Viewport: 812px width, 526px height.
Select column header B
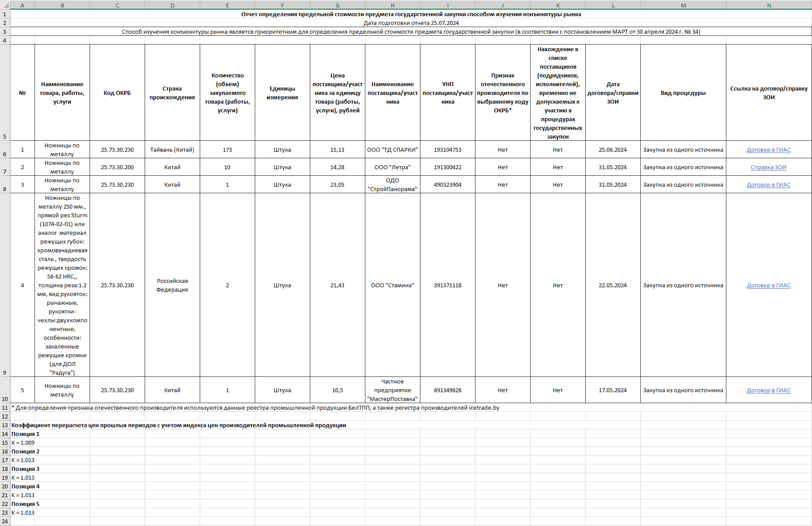tap(62, 5)
